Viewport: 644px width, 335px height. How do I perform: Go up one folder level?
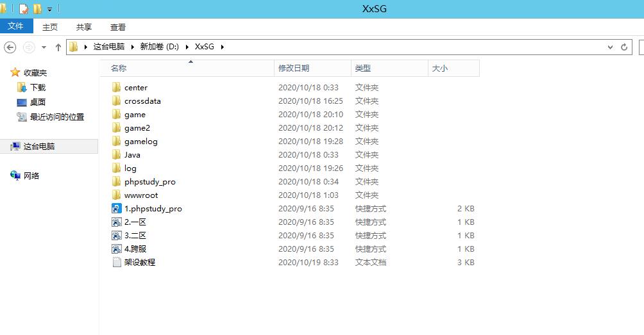tap(58, 47)
